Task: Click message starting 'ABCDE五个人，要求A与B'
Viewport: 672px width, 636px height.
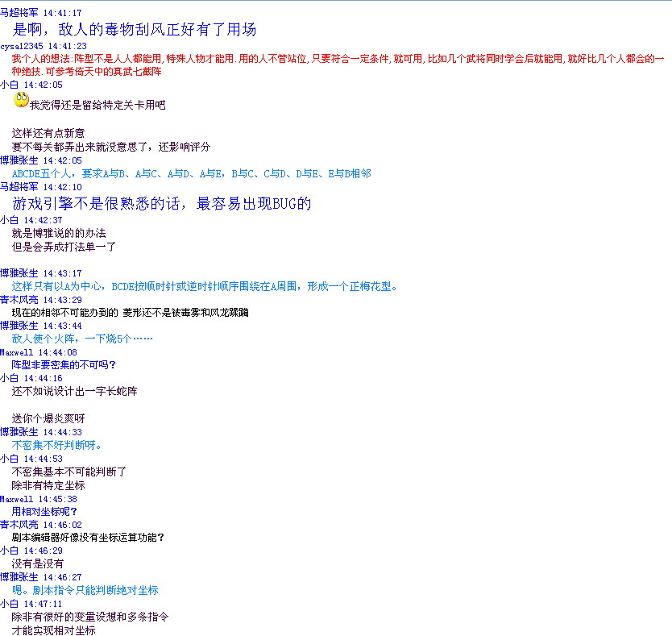Action: [x=191, y=173]
